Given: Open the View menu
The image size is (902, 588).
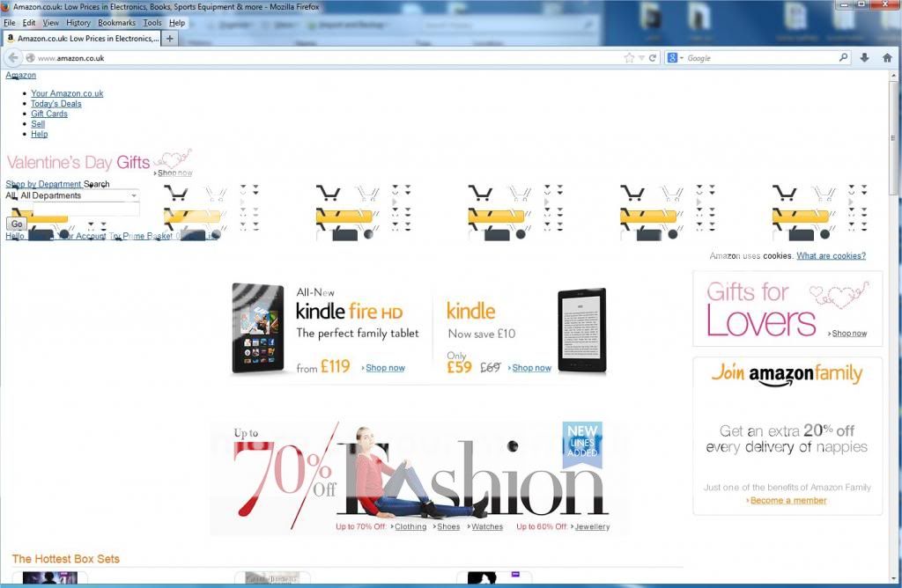Looking at the screenshot, I should click(x=50, y=23).
